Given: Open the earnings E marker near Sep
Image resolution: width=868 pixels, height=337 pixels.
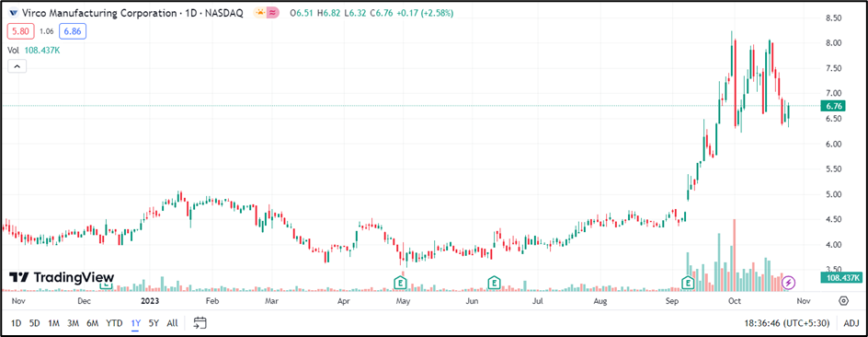Looking at the screenshot, I should click(688, 283).
